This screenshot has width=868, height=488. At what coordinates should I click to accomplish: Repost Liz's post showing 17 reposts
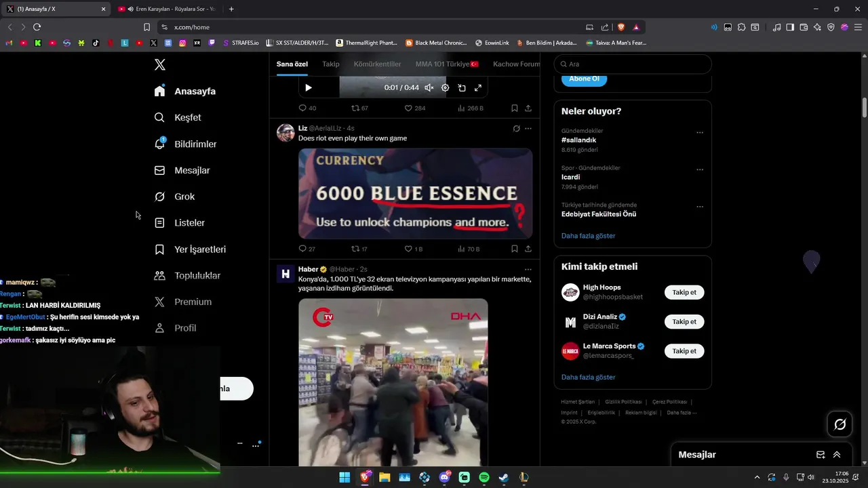(359, 249)
